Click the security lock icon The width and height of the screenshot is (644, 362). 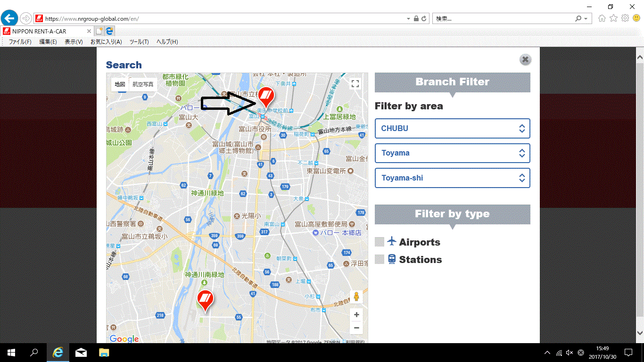point(416,19)
